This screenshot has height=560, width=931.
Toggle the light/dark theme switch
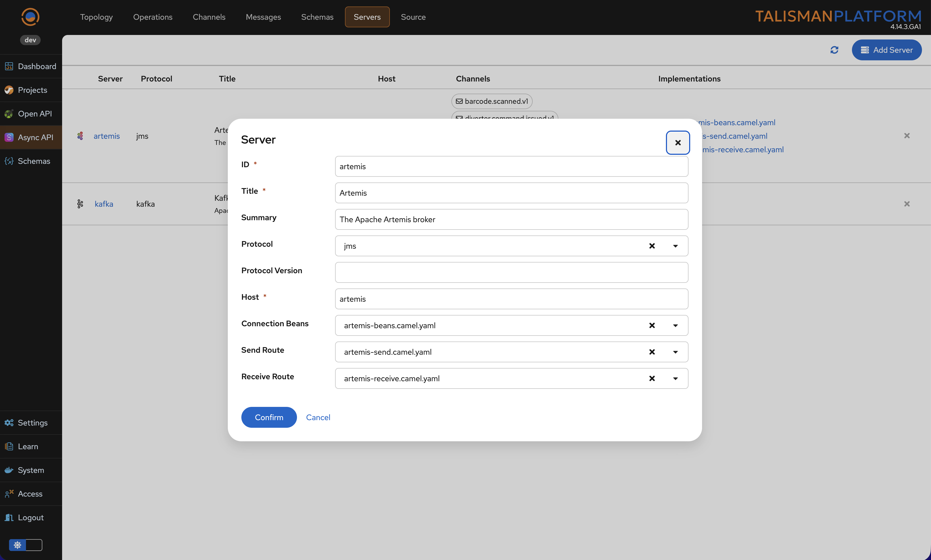pyautogui.click(x=25, y=545)
